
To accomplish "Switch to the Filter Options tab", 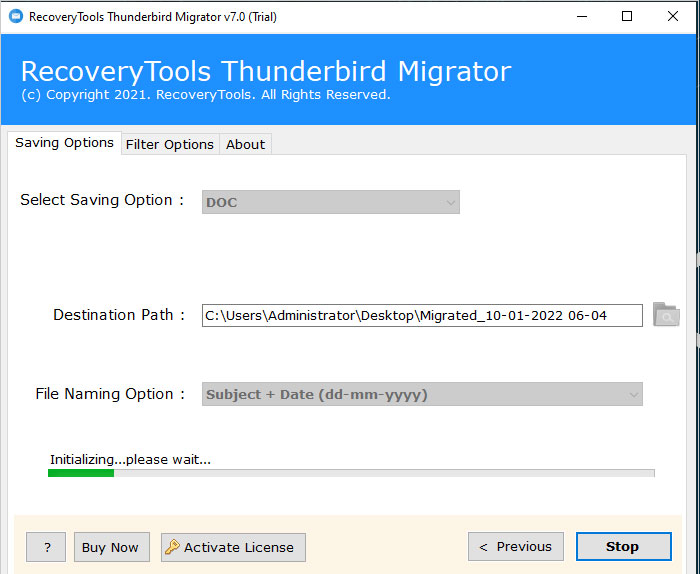I will [170, 145].
